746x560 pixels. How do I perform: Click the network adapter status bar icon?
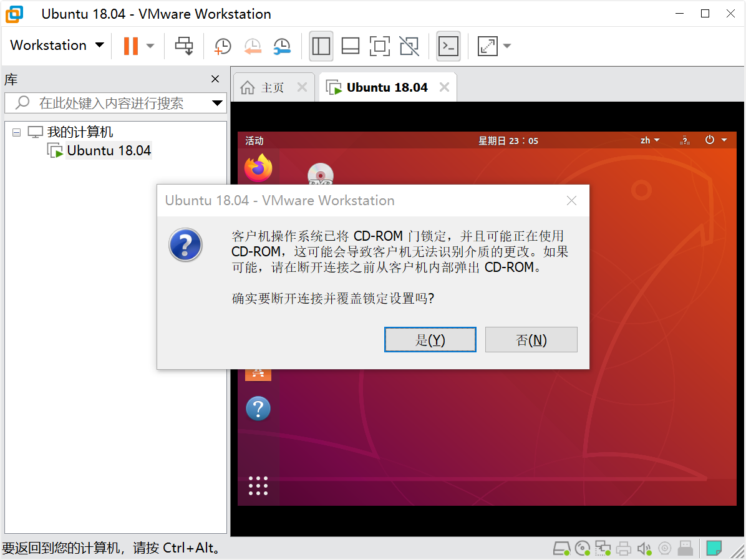(603, 548)
